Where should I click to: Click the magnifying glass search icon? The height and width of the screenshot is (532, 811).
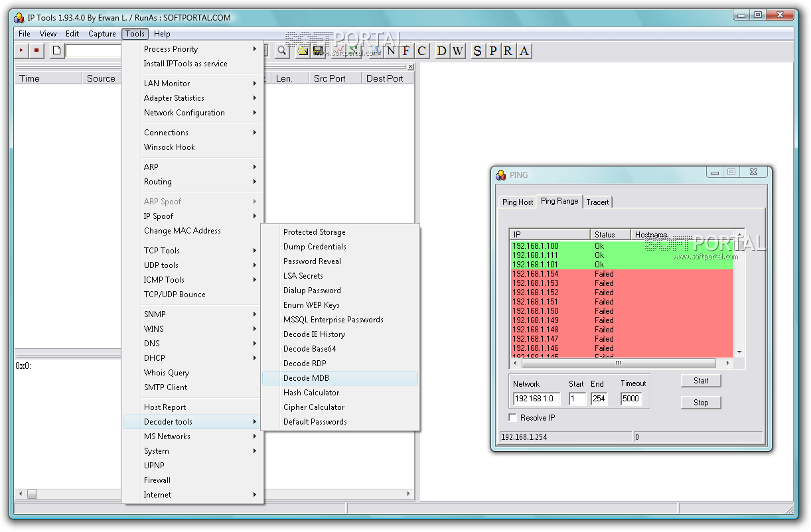point(282,50)
